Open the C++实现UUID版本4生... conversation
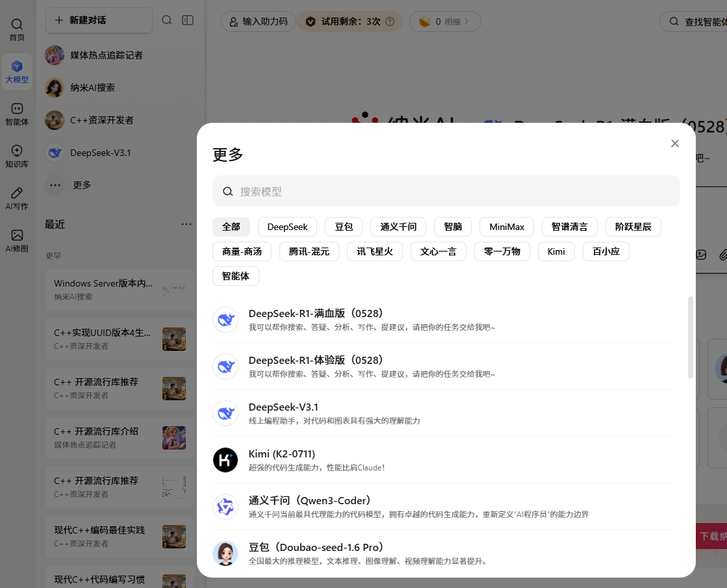 tap(120, 339)
